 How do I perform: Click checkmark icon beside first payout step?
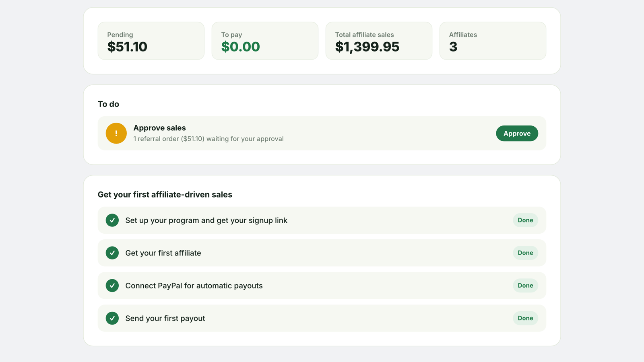tap(112, 318)
